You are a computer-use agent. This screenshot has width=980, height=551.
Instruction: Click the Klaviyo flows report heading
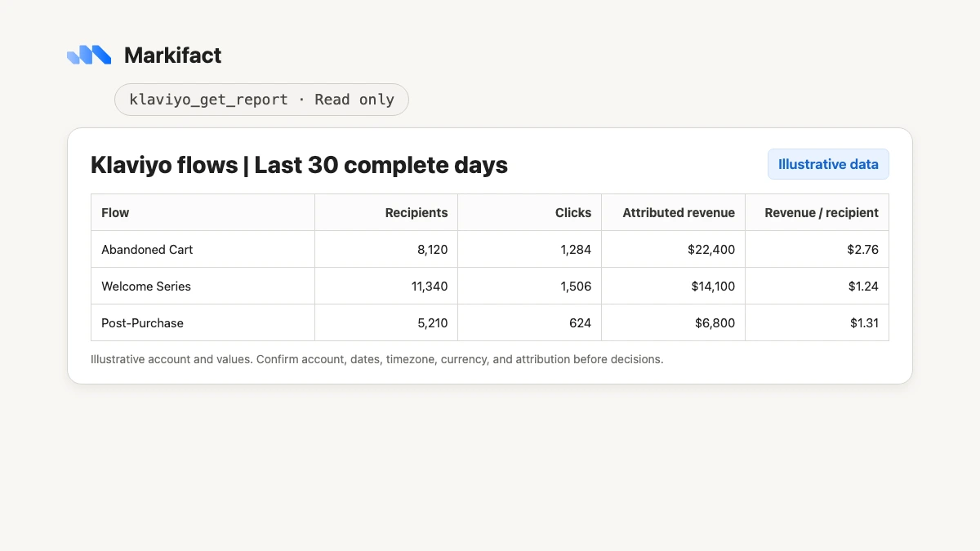click(x=299, y=165)
